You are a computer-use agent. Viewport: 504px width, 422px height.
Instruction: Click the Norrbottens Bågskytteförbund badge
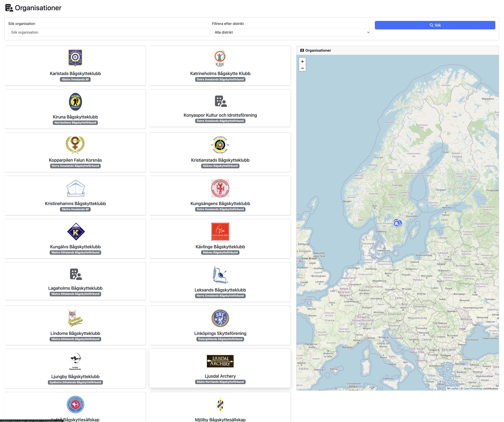75,123
